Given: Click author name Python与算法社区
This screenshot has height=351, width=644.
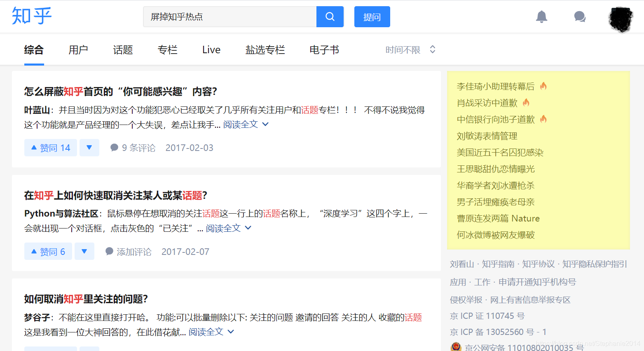Looking at the screenshot, I should [x=61, y=214].
